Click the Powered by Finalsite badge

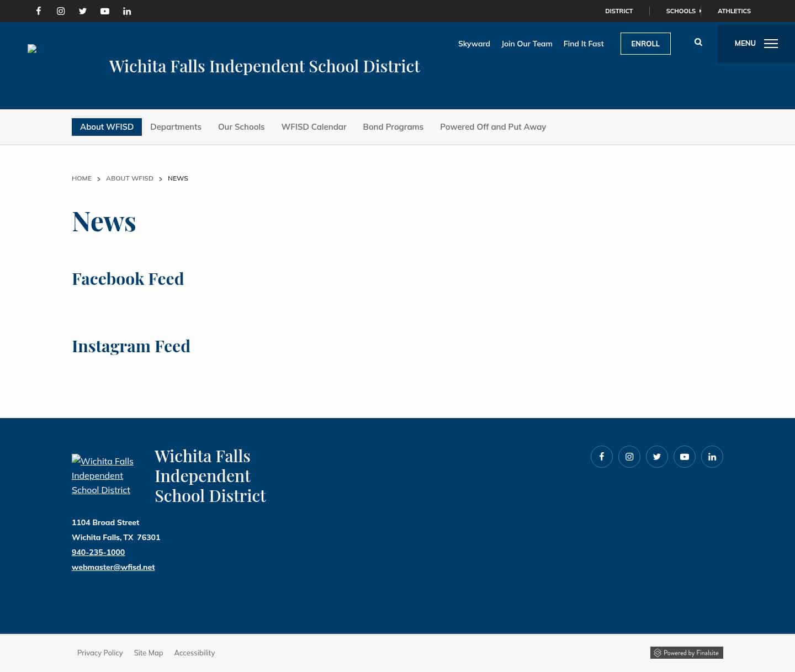(x=686, y=653)
